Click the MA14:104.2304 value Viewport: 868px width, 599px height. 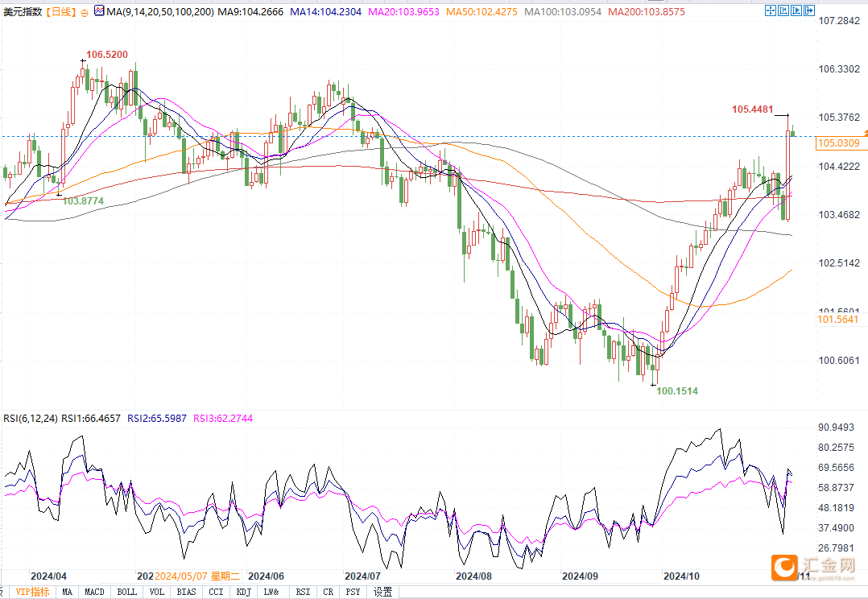pos(325,11)
